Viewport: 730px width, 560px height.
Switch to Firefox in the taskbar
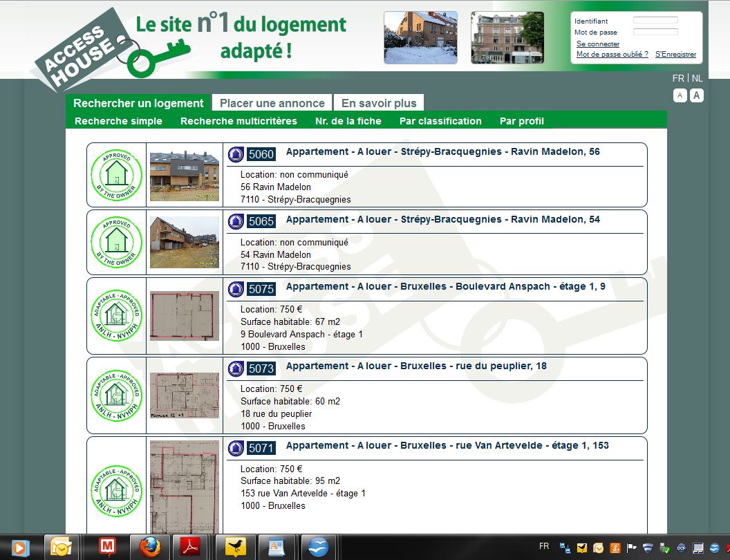pyautogui.click(x=149, y=547)
